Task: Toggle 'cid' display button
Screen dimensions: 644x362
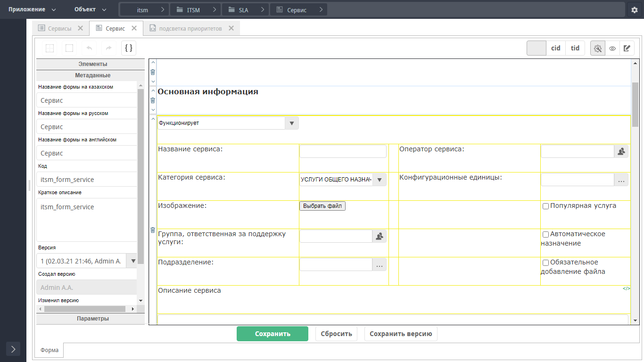Action: [556, 48]
